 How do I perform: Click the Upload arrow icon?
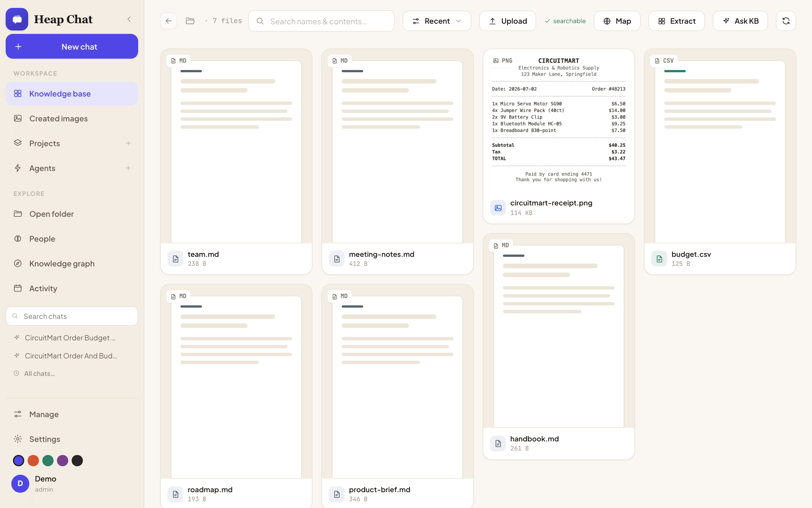492,21
